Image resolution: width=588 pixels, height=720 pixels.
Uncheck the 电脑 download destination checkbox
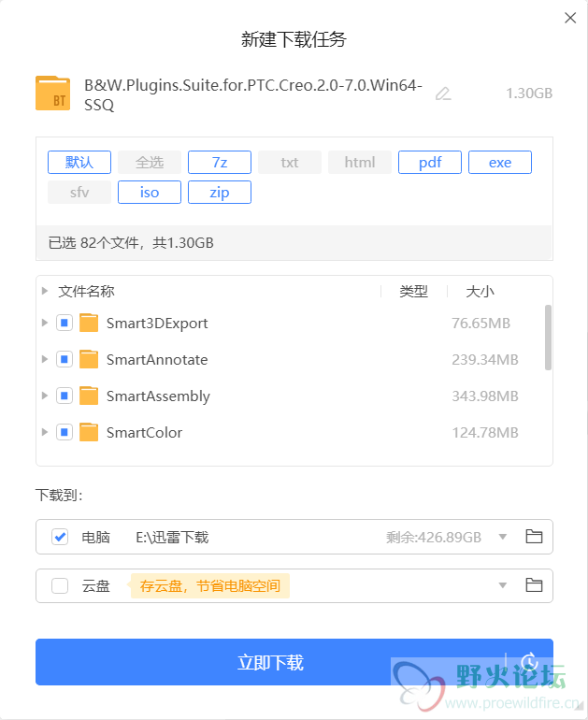pos(60,537)
